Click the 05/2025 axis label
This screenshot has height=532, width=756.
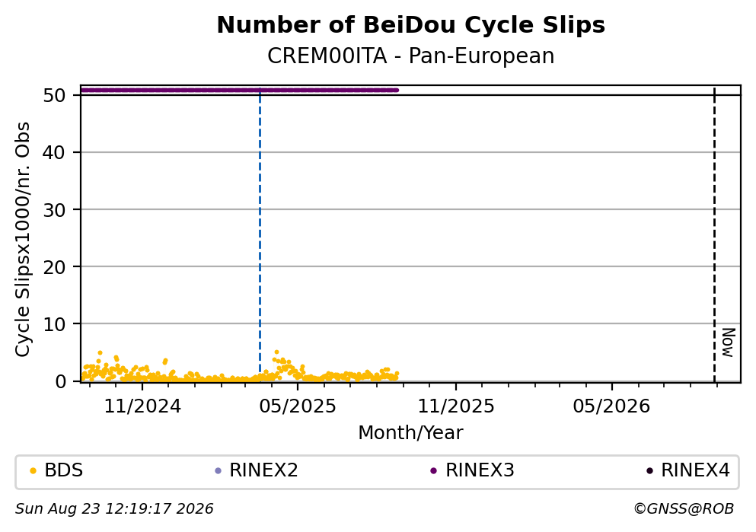point(298,406)
